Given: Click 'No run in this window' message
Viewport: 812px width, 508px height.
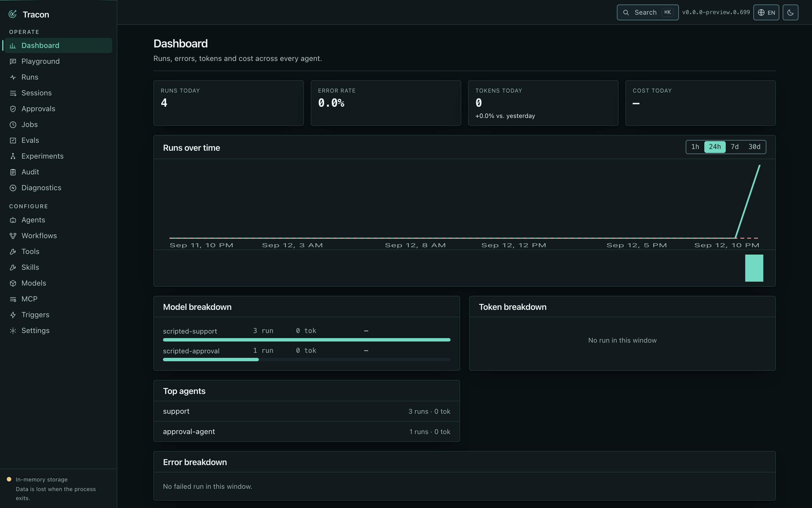Looking at the screenshot, I should pyautogui.click(x=622, y=340).
